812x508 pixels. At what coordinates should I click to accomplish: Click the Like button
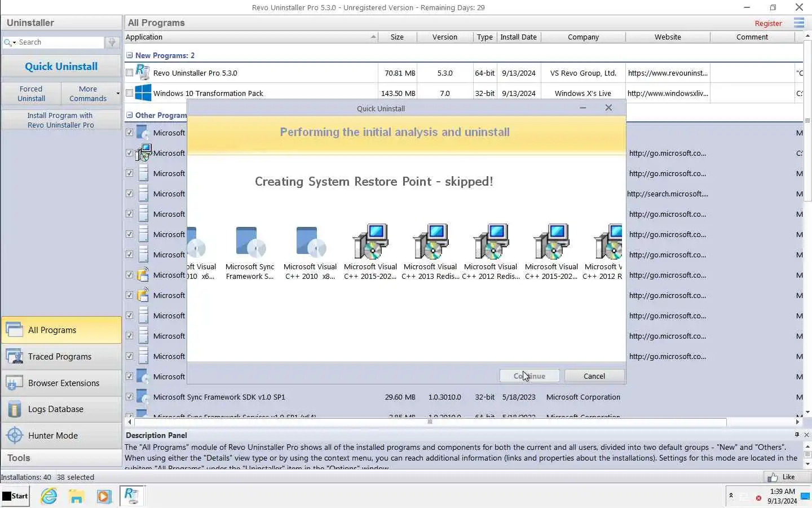coord(786,477)
